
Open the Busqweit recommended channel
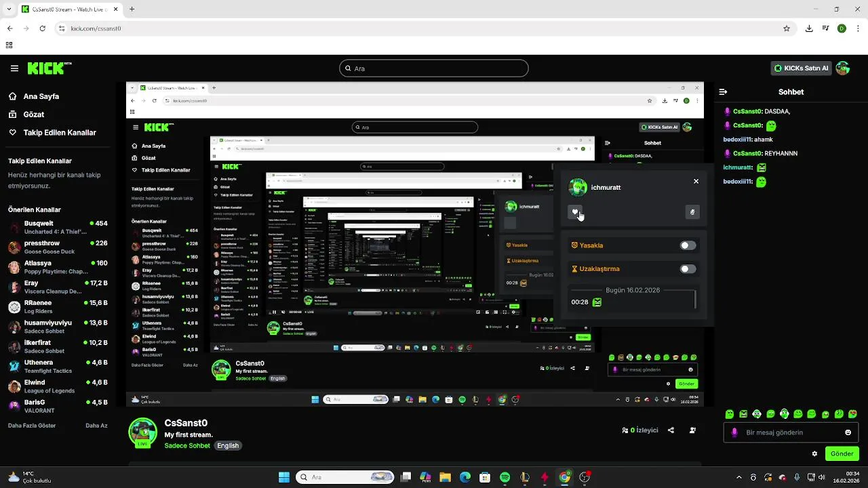(x=58, y=227)
